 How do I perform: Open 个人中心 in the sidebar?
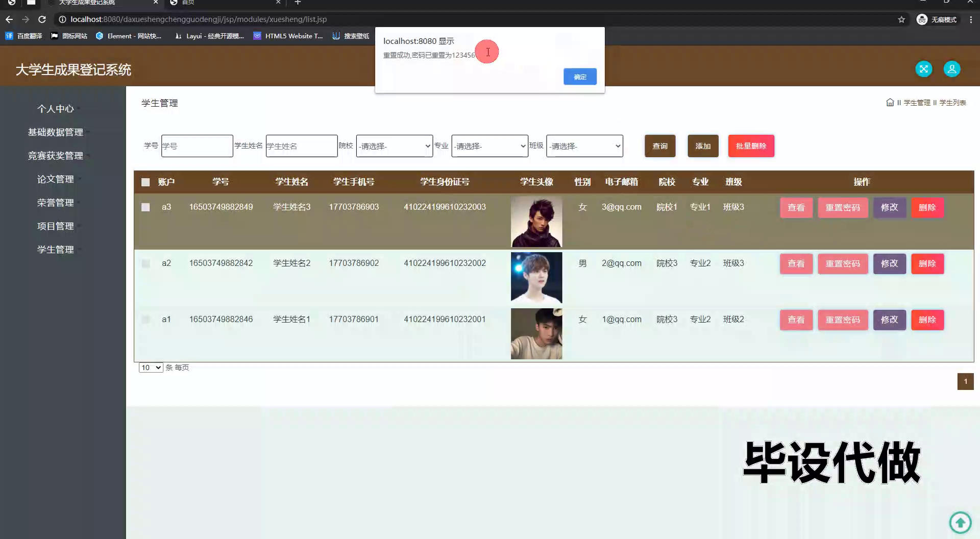(x=55, y=109)
